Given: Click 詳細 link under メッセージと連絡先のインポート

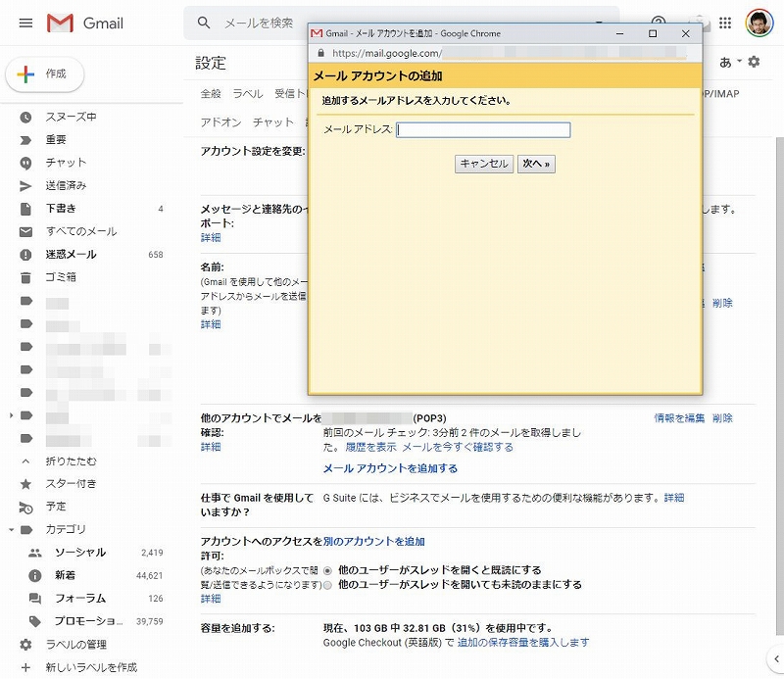Looking at the screenshot, I should [211, 237].
